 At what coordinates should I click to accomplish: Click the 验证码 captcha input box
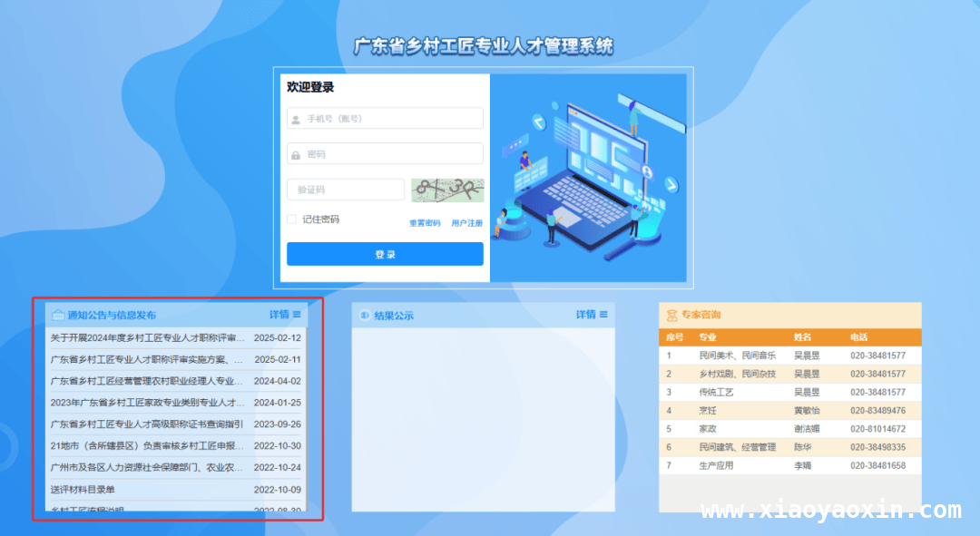[346, 190]
